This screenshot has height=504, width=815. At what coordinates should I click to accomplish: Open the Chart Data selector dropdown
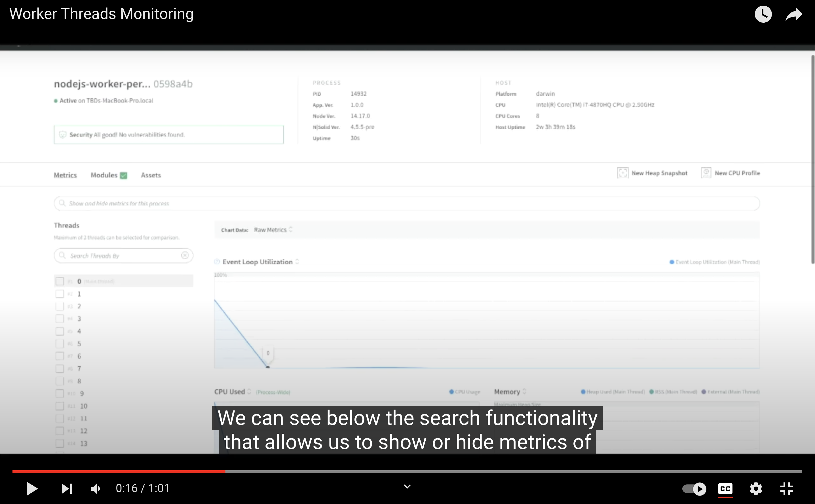272,230
